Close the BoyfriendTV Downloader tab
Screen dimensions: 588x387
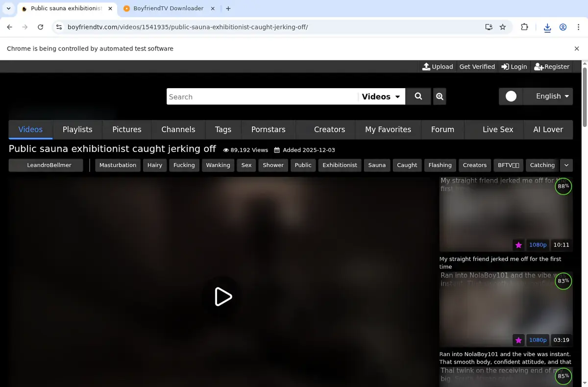tap(212, 8)
